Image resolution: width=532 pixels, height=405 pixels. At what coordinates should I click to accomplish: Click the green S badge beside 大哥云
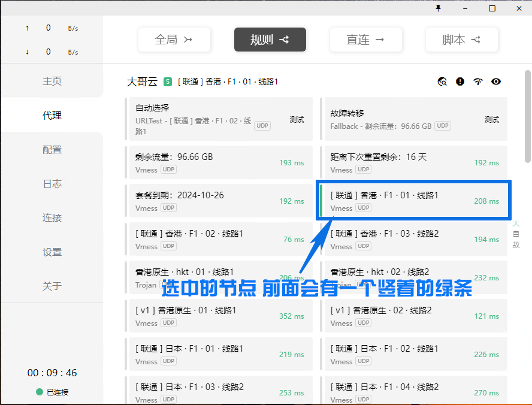click(x=168, y=81)
